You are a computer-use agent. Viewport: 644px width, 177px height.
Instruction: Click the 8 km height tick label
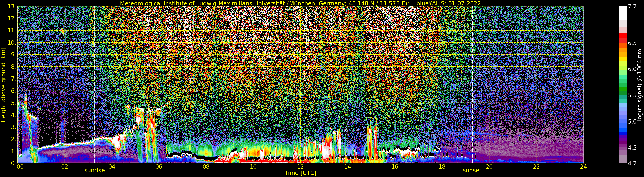tap(14, 67)
